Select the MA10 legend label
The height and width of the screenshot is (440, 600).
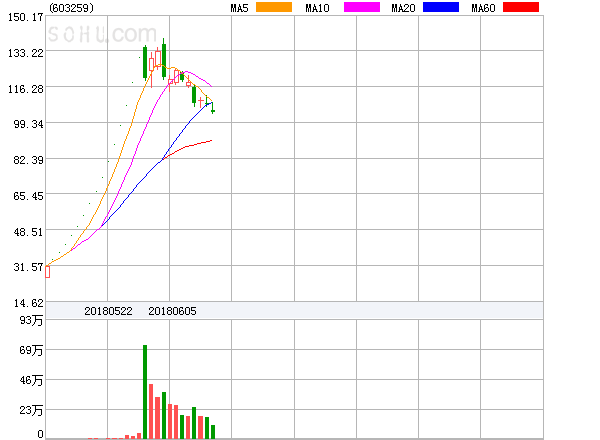[x=317, y=8]
